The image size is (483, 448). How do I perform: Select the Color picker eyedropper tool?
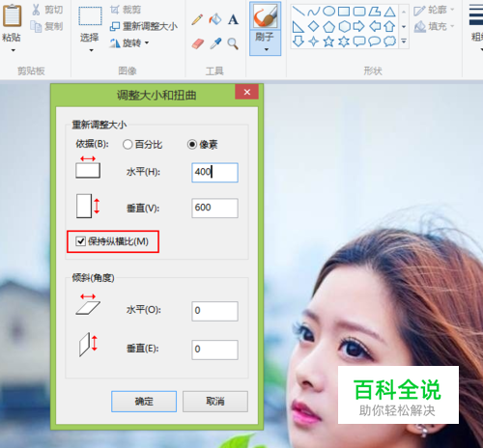[215, 43]
